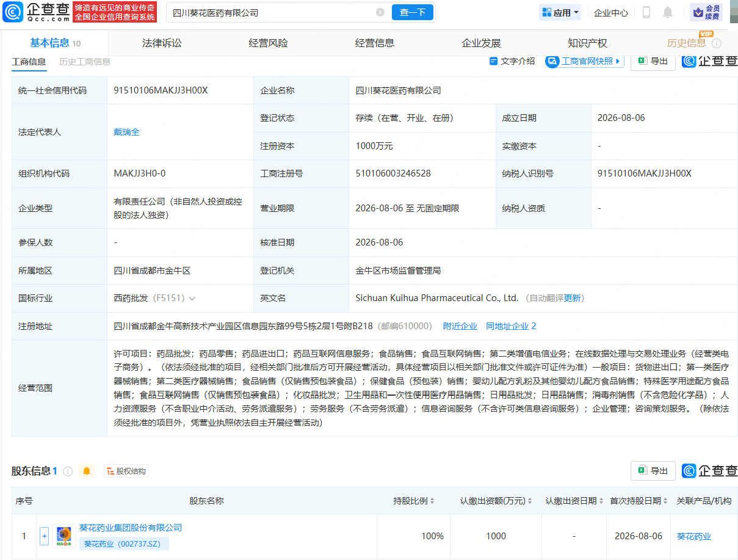Click organization code MAKJJ3H0-0

pyautogui.click(x=139, y=173)
